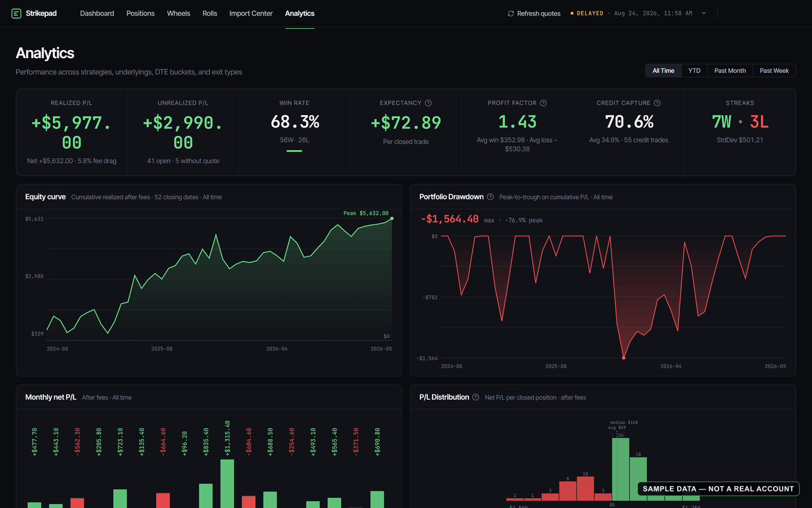Click the Realized P/L +$5,977.00 value

72,132
